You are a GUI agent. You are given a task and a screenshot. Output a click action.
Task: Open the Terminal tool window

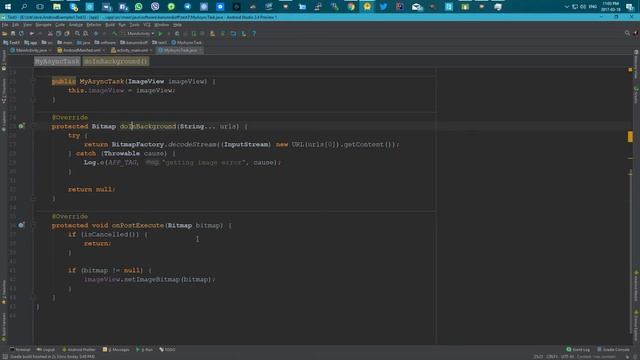(20, 349)
